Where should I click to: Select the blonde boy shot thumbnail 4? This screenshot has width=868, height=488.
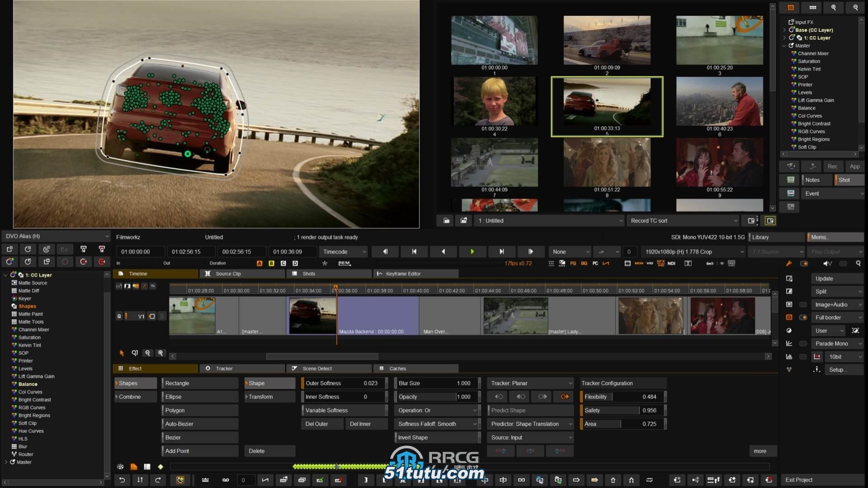click(495, 102)
